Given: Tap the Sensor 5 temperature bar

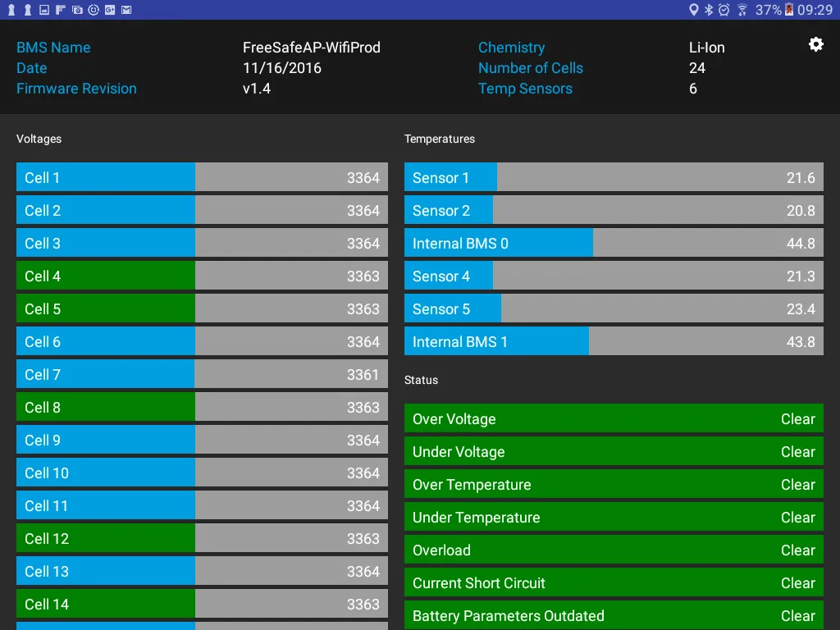Looking at the screenshot, I should point(614,308).
